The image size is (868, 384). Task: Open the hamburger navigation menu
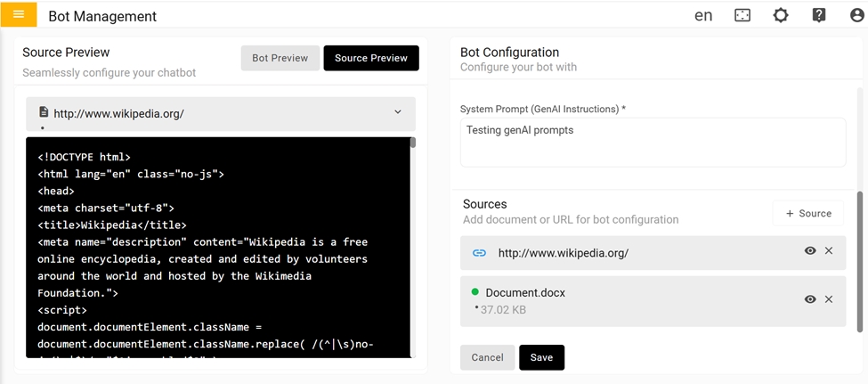(x=19, y=14)
